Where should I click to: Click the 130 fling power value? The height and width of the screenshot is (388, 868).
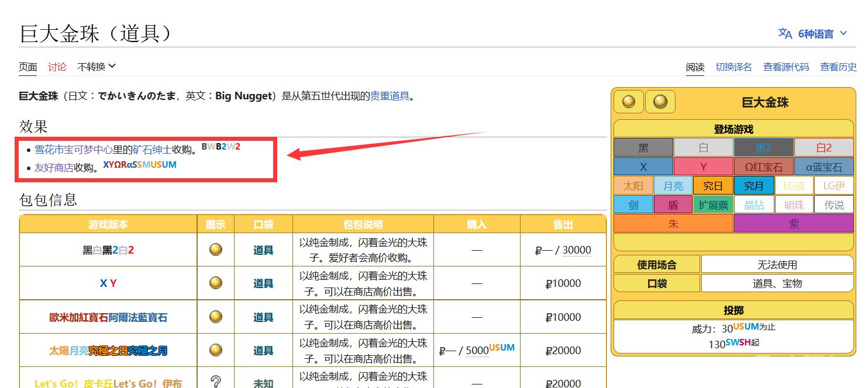click(x=717, y=344)
